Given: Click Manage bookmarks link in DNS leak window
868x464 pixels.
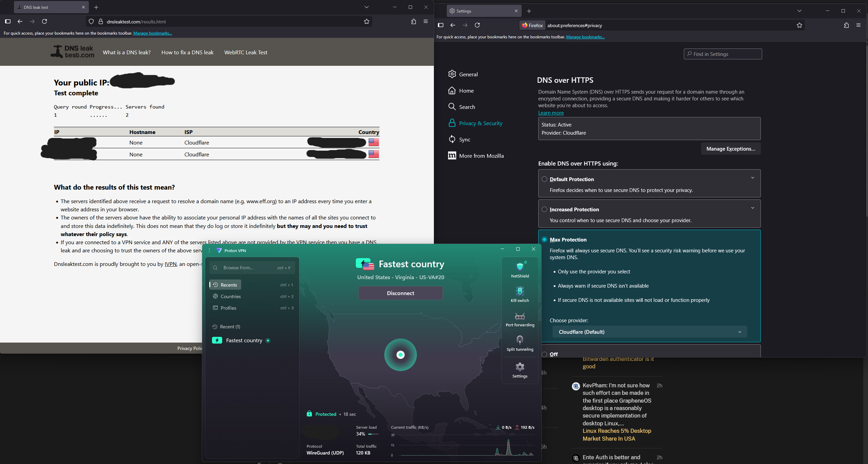Looking at the screenshot, I should click(152, 33).
